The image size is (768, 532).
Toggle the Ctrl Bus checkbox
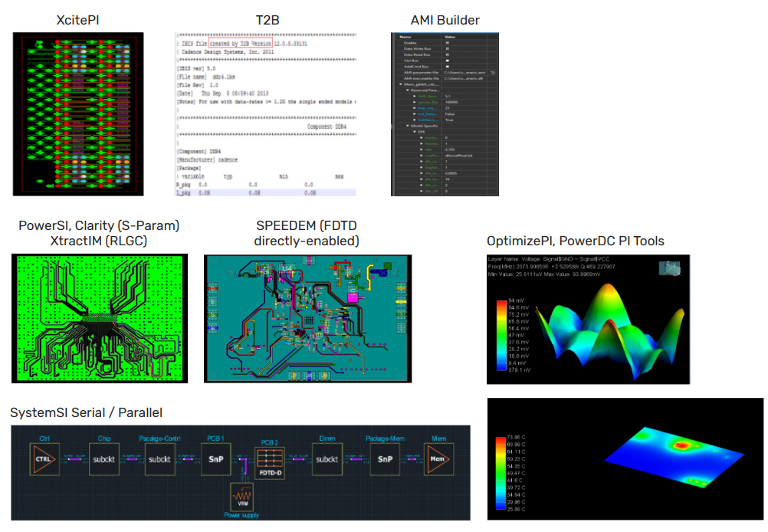tap(448, 61)
